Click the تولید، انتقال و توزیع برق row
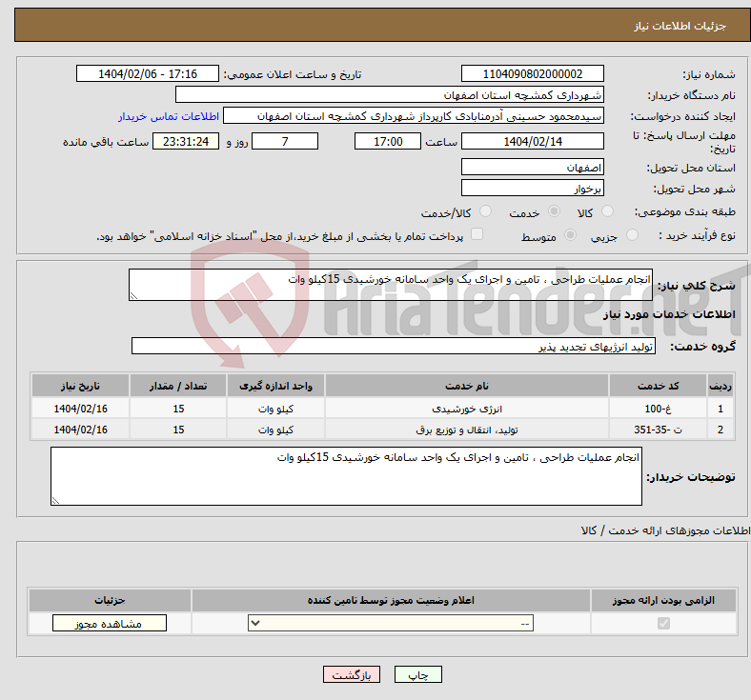This screenshot has width=751, height=700. point(467,430)
